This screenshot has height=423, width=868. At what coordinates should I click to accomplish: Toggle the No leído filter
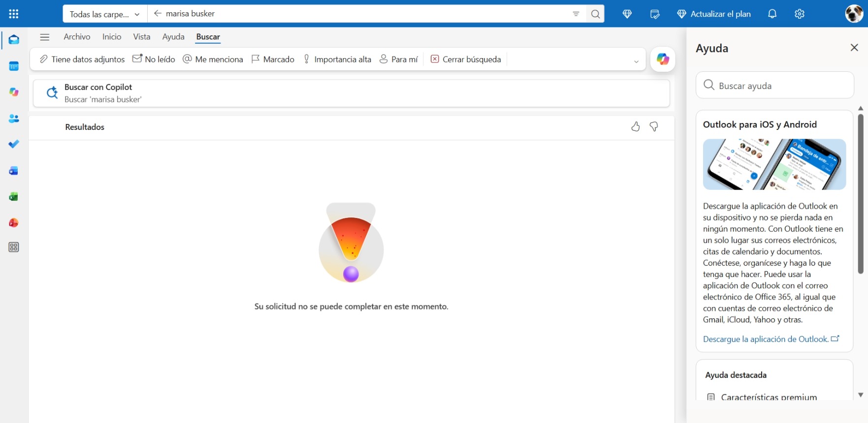point(154,60)
